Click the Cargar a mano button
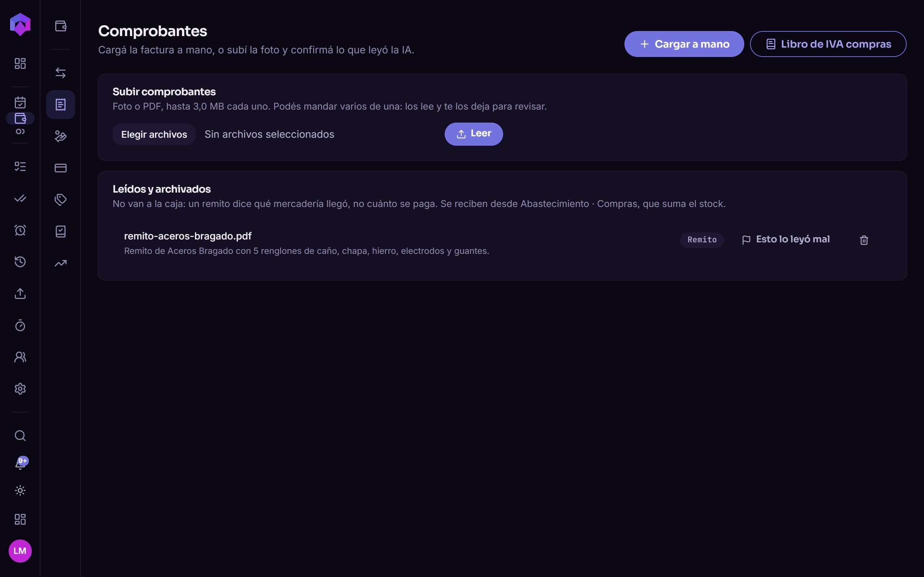924x577 pixels. 684,44
